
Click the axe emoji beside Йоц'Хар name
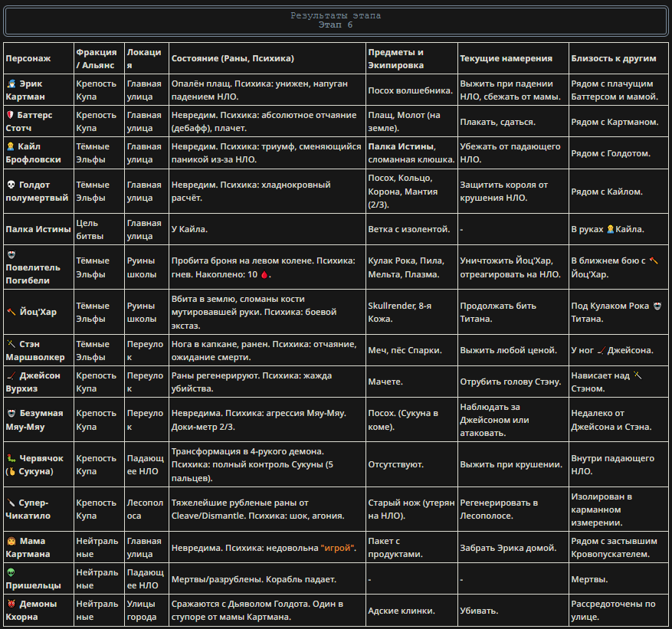click(x=11, y=312)
